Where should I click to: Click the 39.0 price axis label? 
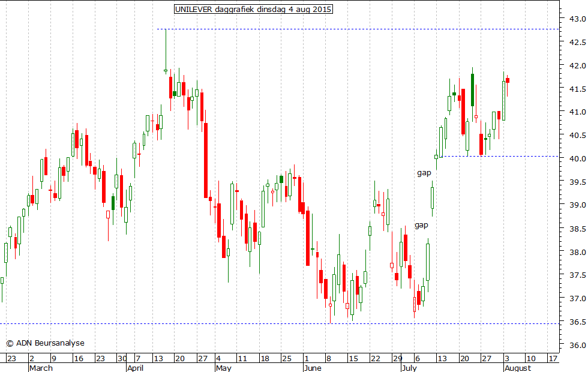click(578, 205)
